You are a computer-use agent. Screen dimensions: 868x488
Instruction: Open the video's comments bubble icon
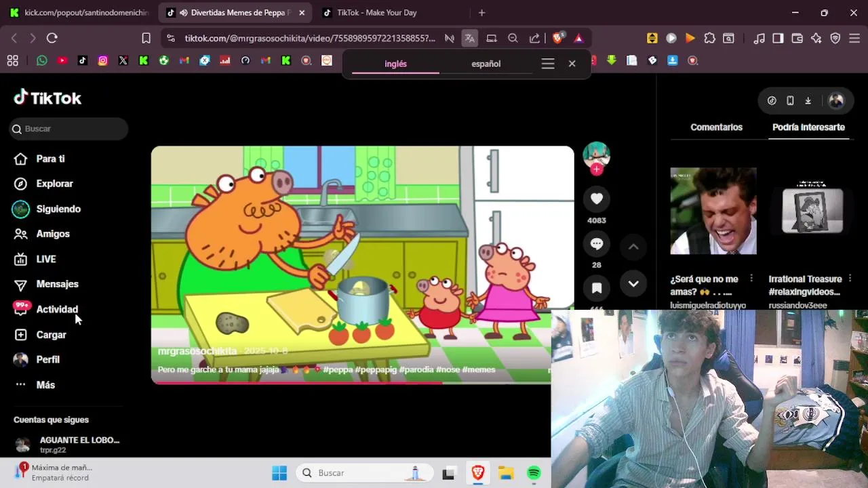point(597,243)
